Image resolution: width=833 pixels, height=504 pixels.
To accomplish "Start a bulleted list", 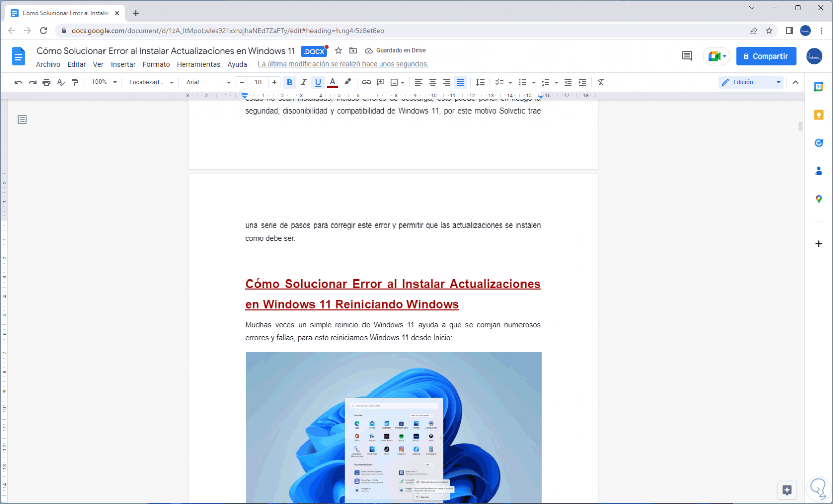I will [523, 82].
